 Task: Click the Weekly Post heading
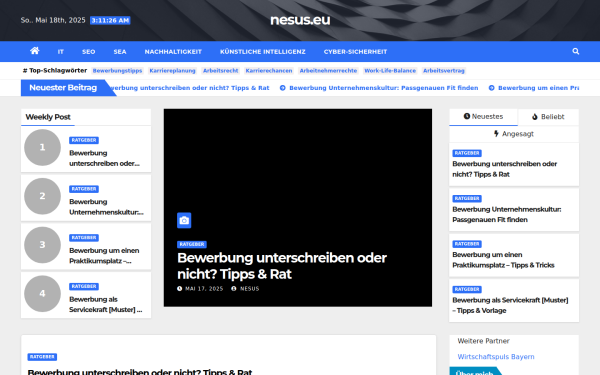coord(48,117)
